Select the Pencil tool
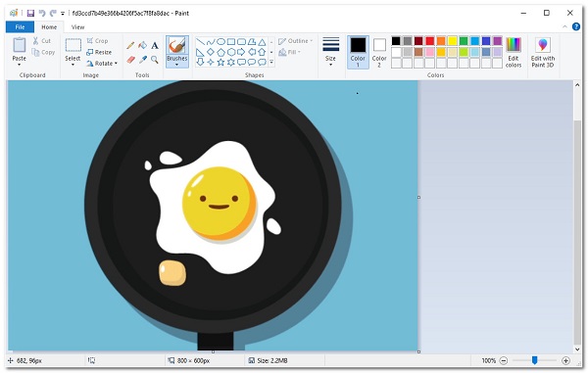588x373 pixels. click(130, 46)
